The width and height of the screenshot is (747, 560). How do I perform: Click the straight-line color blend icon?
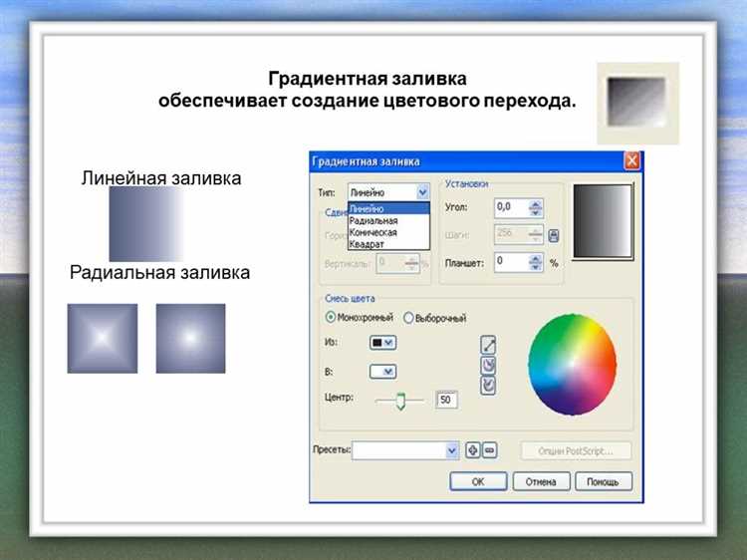pyautogui.click(x=488, y=346)
